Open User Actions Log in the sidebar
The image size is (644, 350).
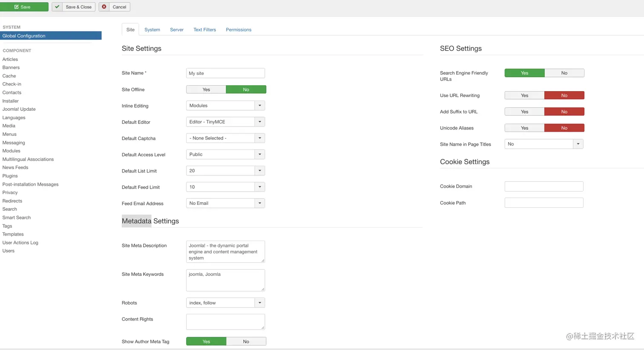point(20,243)
